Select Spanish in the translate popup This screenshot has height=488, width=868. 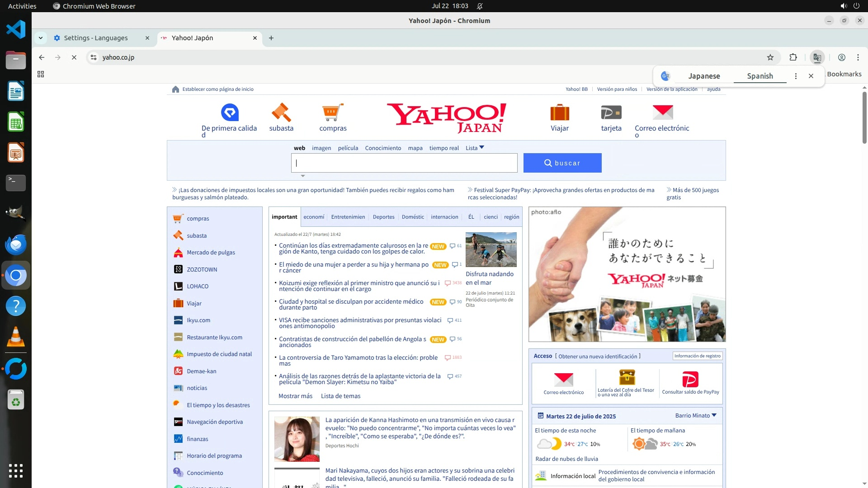pyautogui.click(x=760, y=76)
